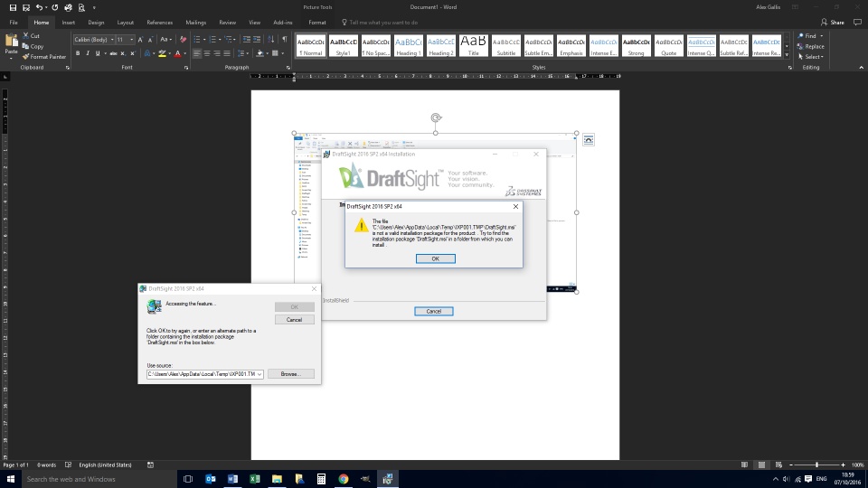Open Outlook from the taskbar
Screen dimensions: 868x488
pyautogui.click(x=211, y=479)
